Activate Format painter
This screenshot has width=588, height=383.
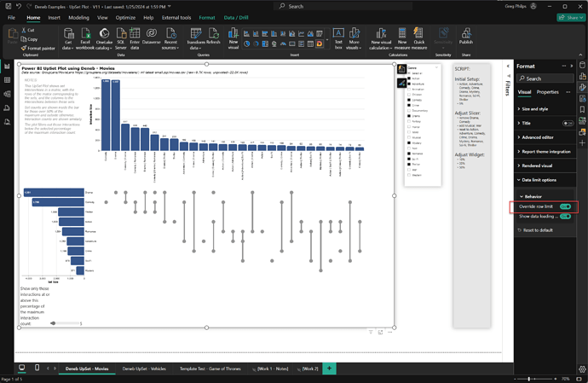coord(37,48)
